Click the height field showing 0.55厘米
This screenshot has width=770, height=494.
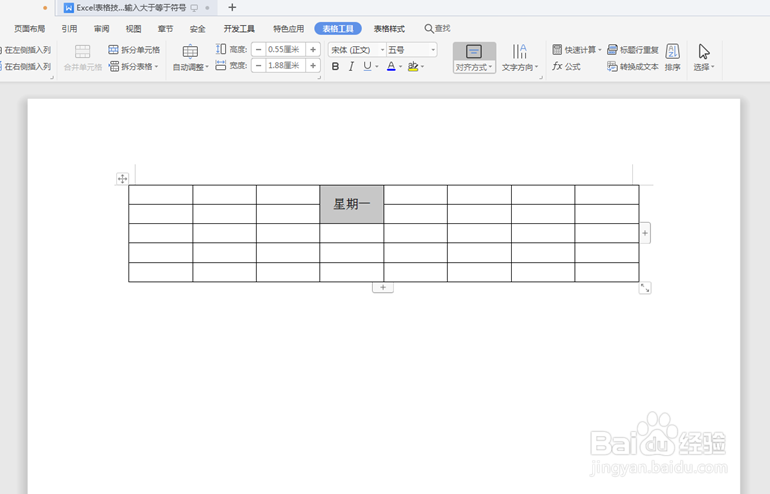(286, 50)
